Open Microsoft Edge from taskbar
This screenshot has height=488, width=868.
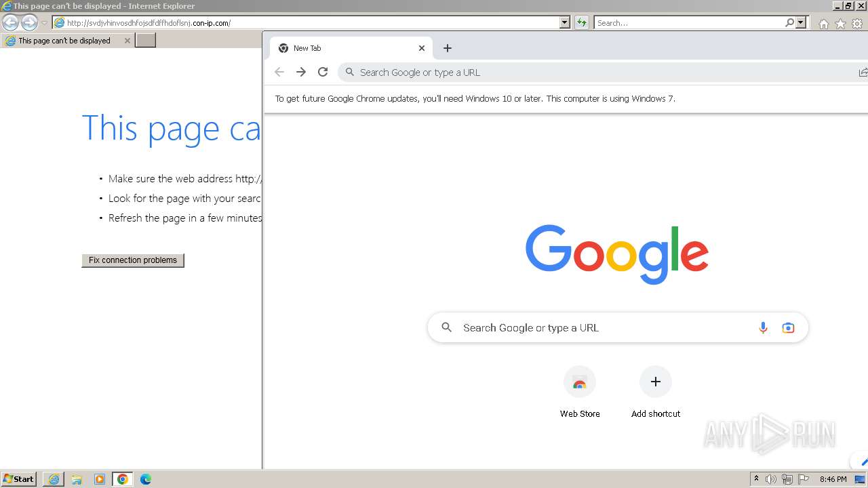[x=146, y=479]
